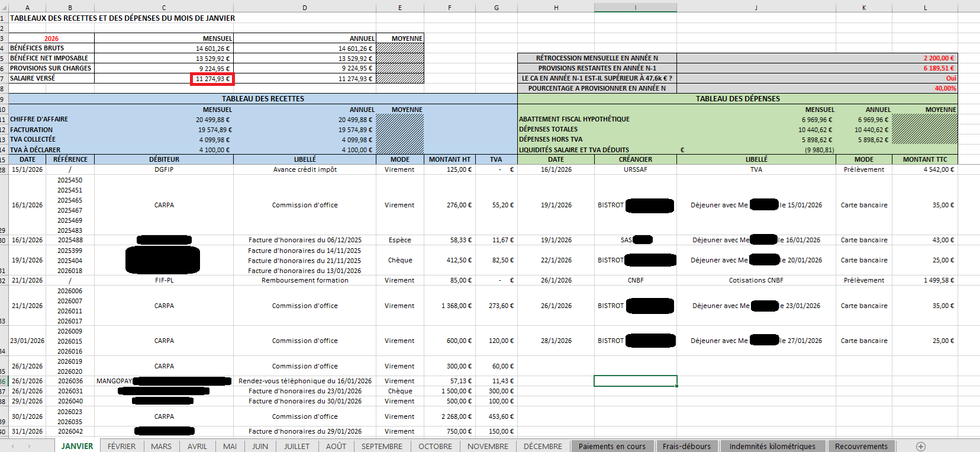Open the Indemnités kilométriques sheet tab
Viewport: 980px width, 452px height.
[x=772, y=447]
